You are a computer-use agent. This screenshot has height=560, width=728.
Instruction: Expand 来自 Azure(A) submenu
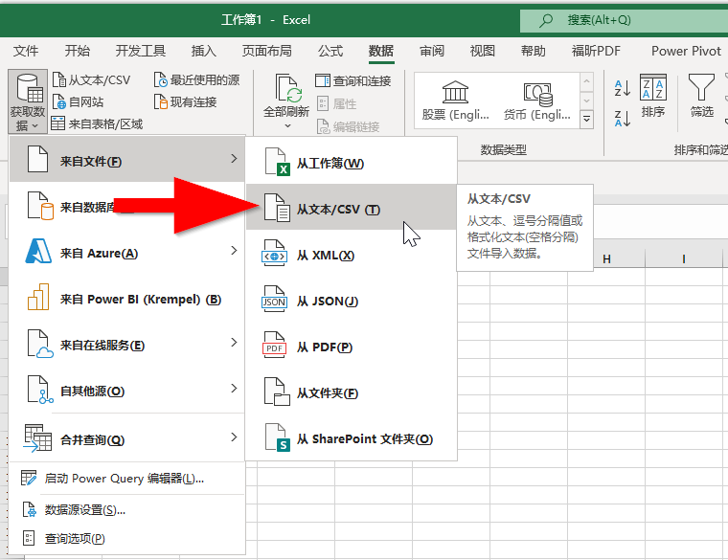(126, 252)
